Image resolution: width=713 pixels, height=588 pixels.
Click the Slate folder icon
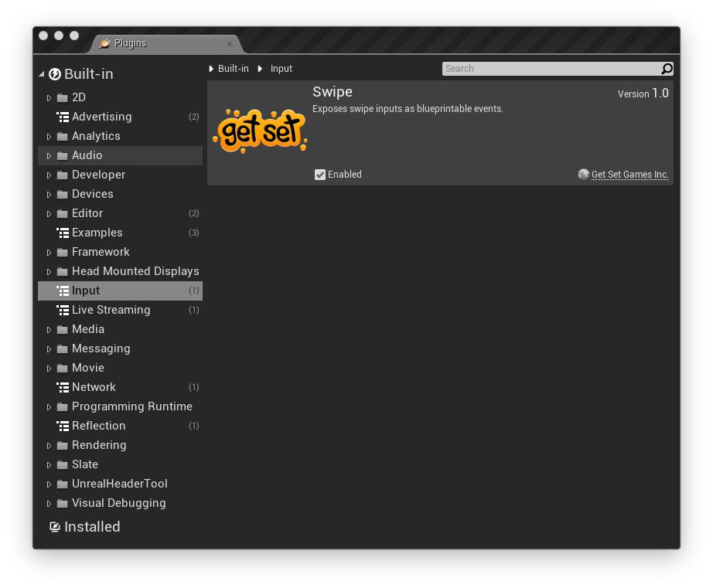tap(63, 464)
